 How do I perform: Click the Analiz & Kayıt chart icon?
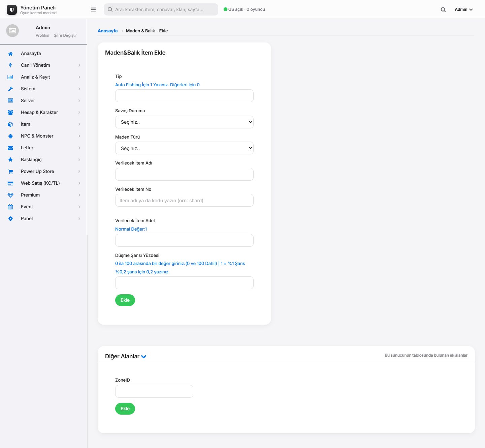(x=10, y=77)
